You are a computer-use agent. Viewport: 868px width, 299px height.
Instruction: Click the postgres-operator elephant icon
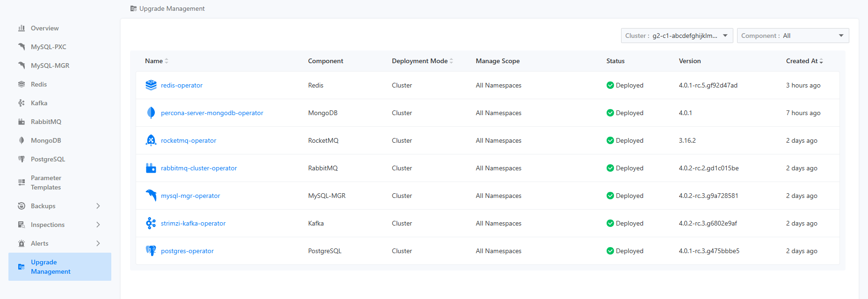pos(151,251)
